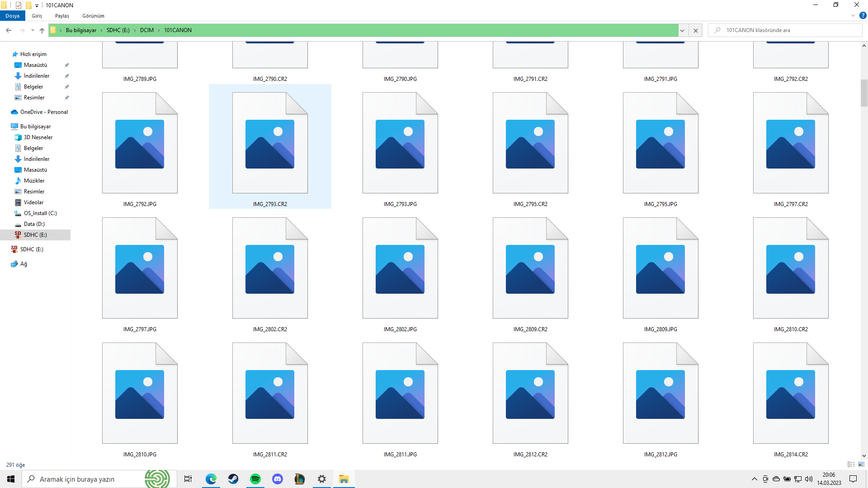Select the IMG_2809.JPG file thumbnail
The width and height of the screenshot is (868, 488).
[x=660, y=269]
